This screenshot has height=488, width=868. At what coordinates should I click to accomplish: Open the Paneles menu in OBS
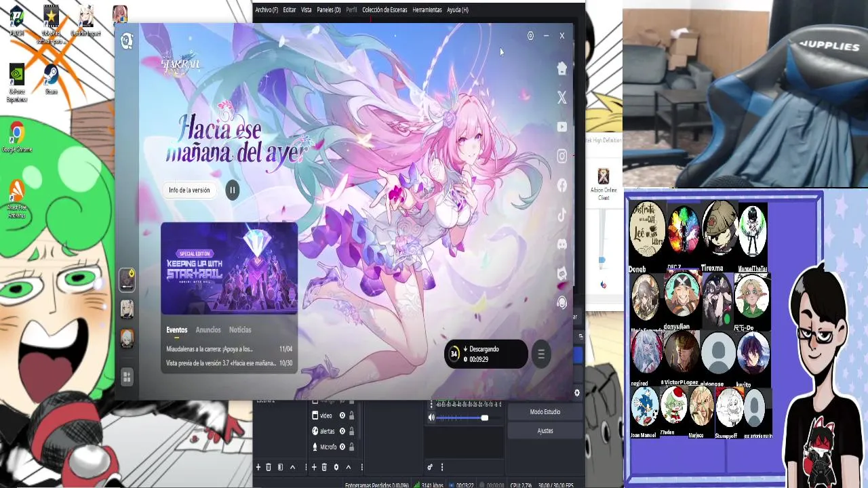(329, 10)
